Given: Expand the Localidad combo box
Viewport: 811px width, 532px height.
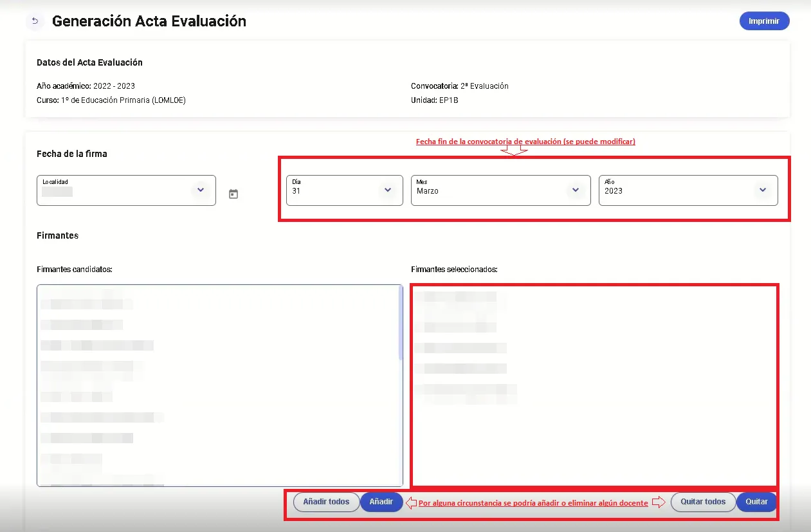Looking at the screenshot, I should (116, 191).
